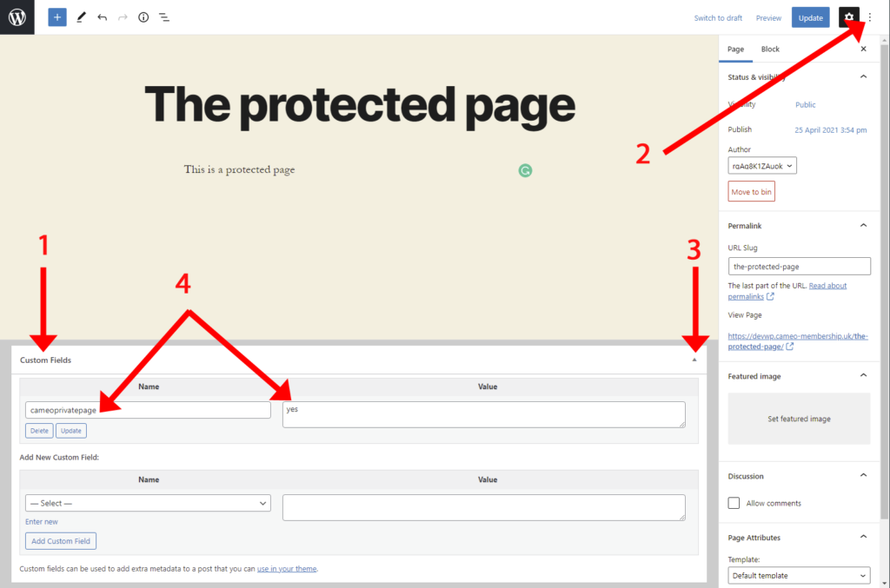Open the Template dropdown
Viewport: 890px width, 588px height.
tap(800, 576)
